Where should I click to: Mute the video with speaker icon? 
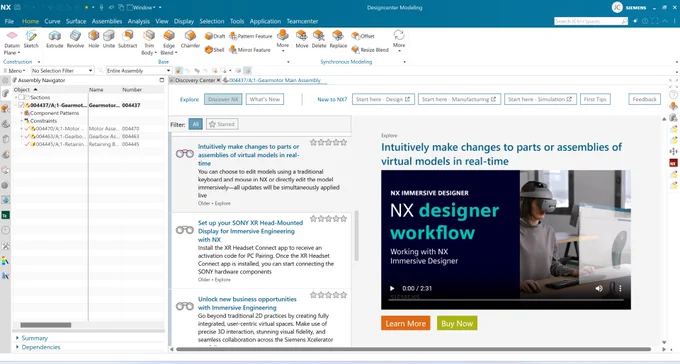(599, 289)
